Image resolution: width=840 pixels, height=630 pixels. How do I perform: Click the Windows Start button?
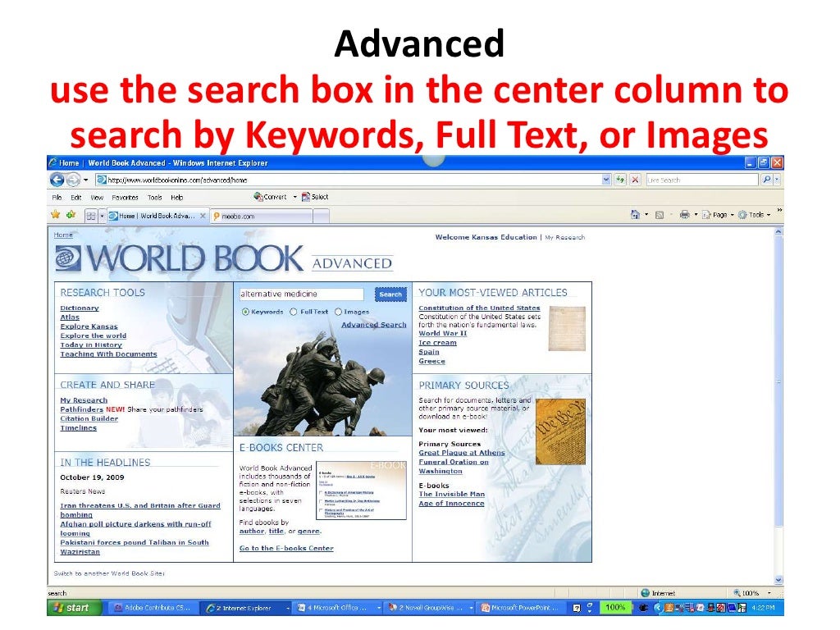click(x=75, y=608)
